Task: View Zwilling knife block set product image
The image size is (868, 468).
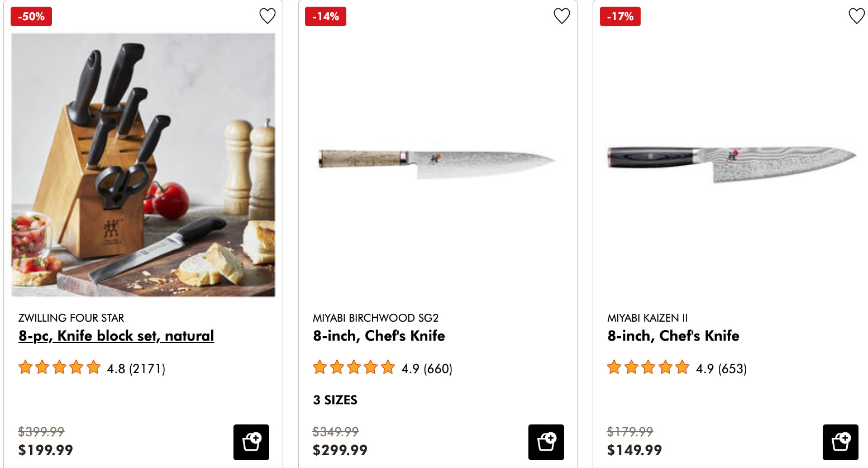Action: [x=143, y=165]
